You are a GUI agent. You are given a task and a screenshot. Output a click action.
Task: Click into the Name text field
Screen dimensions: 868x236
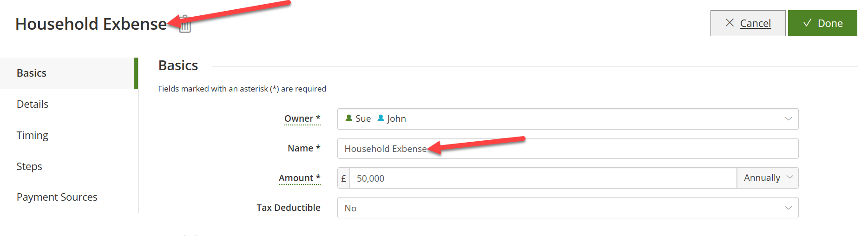tap(568, 149)
